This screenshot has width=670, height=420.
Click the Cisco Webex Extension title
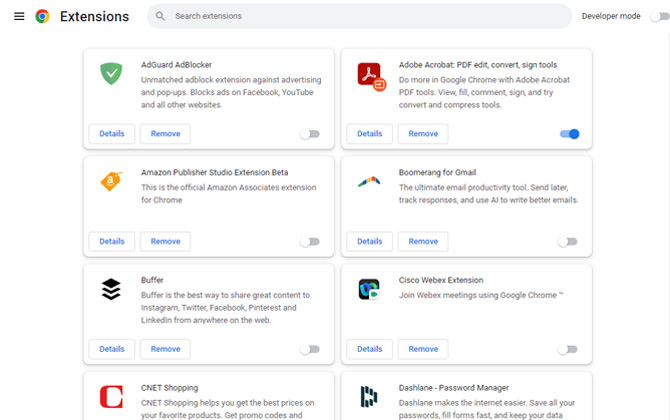coord(441,280)
